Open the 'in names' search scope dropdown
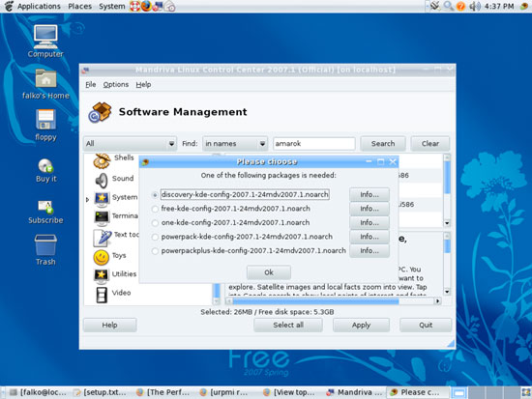Viewport: 532px width, 399px height. pyautogui.click(x=235, y=144)
